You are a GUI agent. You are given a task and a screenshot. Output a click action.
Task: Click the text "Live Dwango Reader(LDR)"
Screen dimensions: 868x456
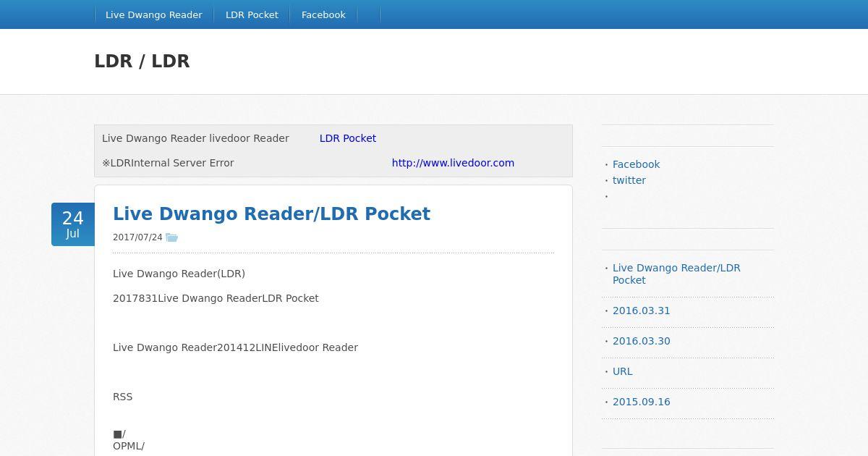pos(179,274)
